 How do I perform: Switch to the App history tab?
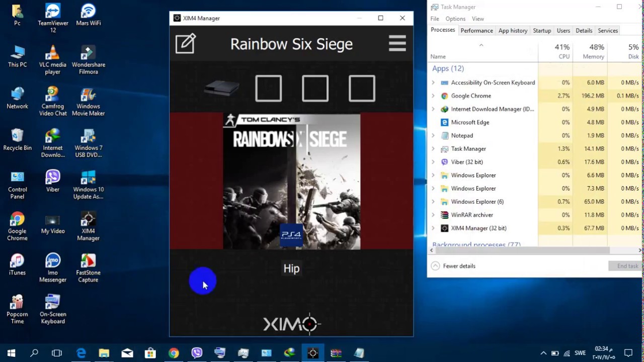[513, 31]
